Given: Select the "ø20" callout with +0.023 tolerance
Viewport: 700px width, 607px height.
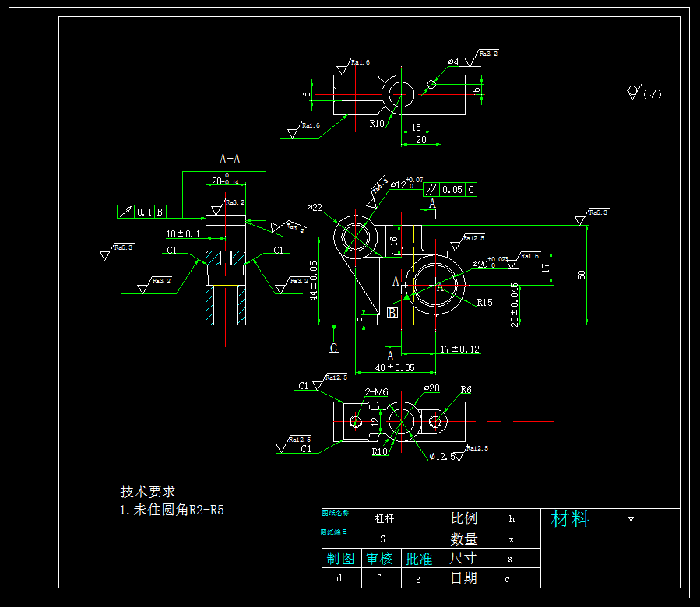Looking at the screenshot, I should [x=490, y=263].
